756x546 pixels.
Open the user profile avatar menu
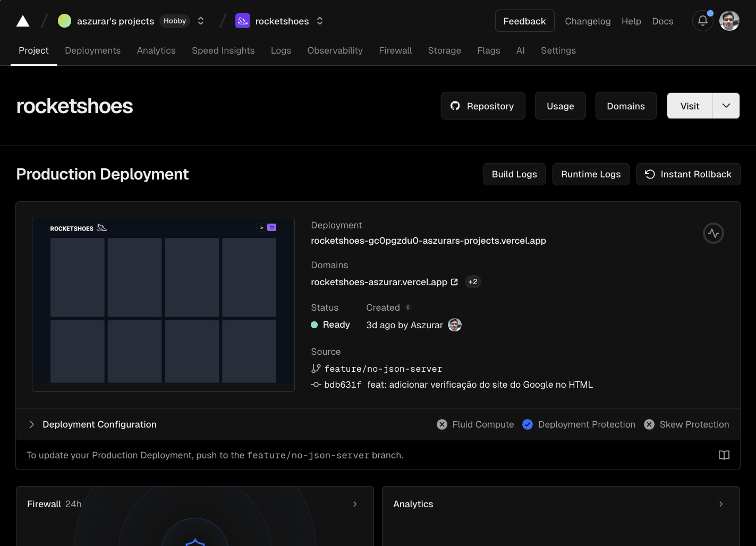(729, 21)
